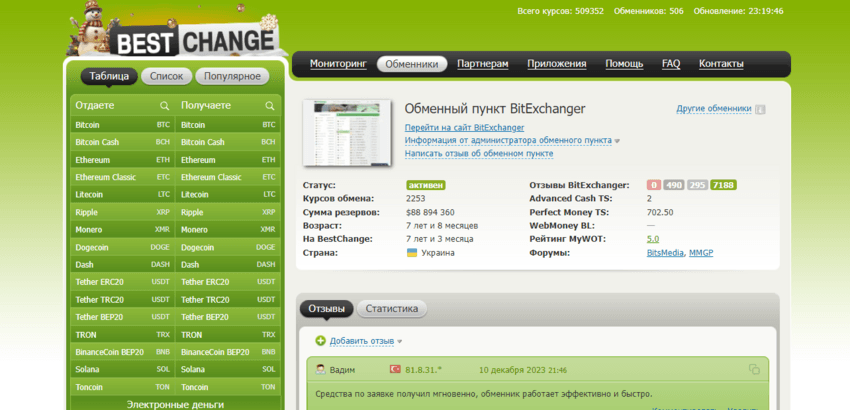Click the search icon in Отдаете column
This screenshot has width=850, height=410.
tap(164, 105)
